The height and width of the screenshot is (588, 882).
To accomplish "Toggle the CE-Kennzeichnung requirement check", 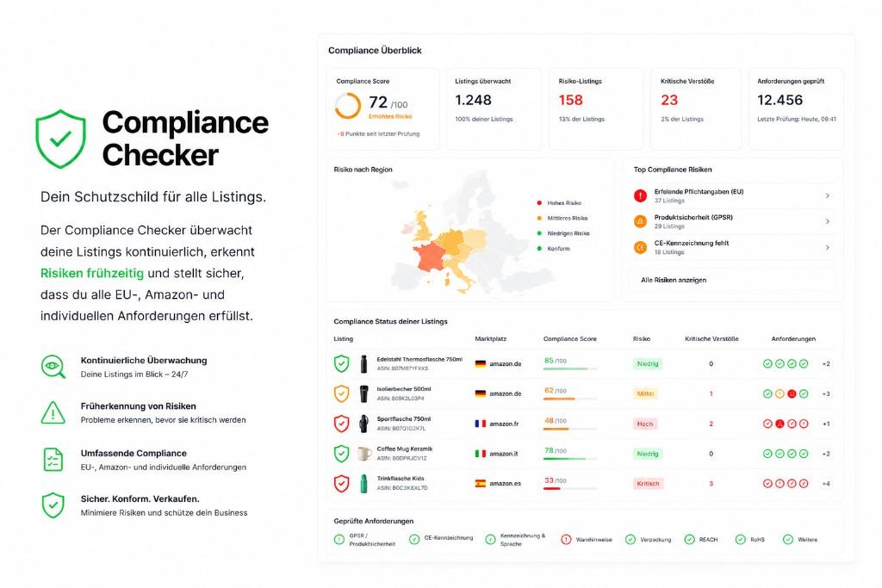I will 414,540.
